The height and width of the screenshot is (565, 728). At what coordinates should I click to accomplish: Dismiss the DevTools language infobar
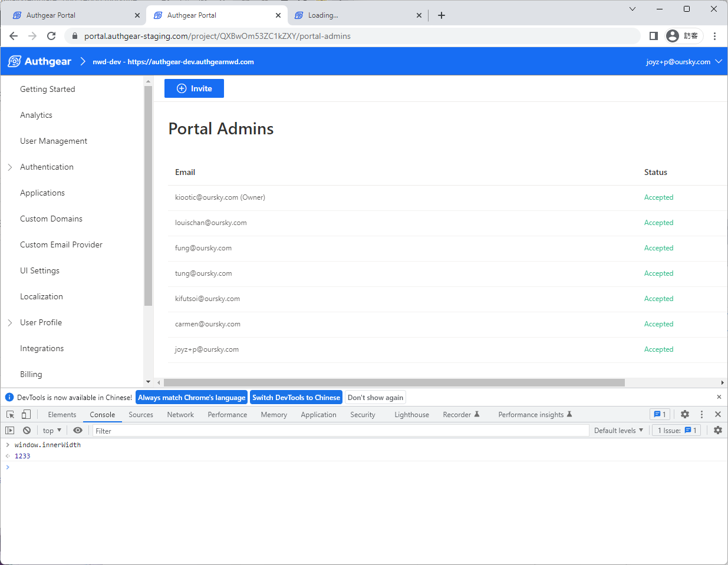pyautogui.click(x=719, y=397)
